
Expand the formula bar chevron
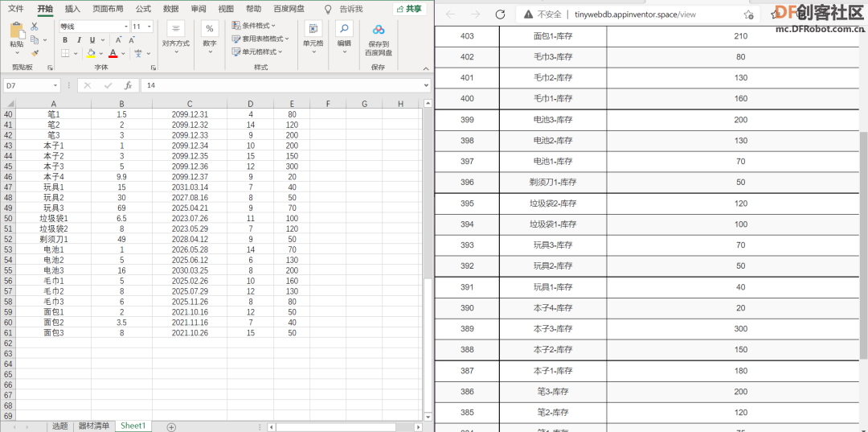[426, 85]
